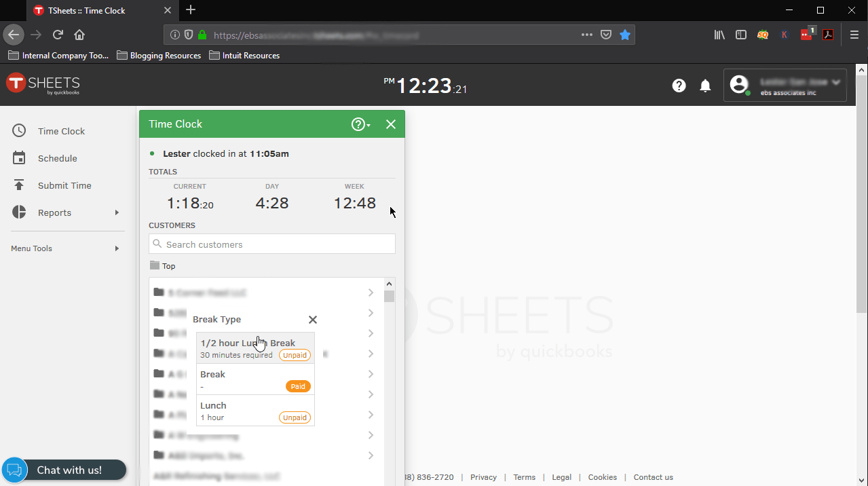Expand the Reports submenu arrow
868x486 pixels.
[117, 212]
